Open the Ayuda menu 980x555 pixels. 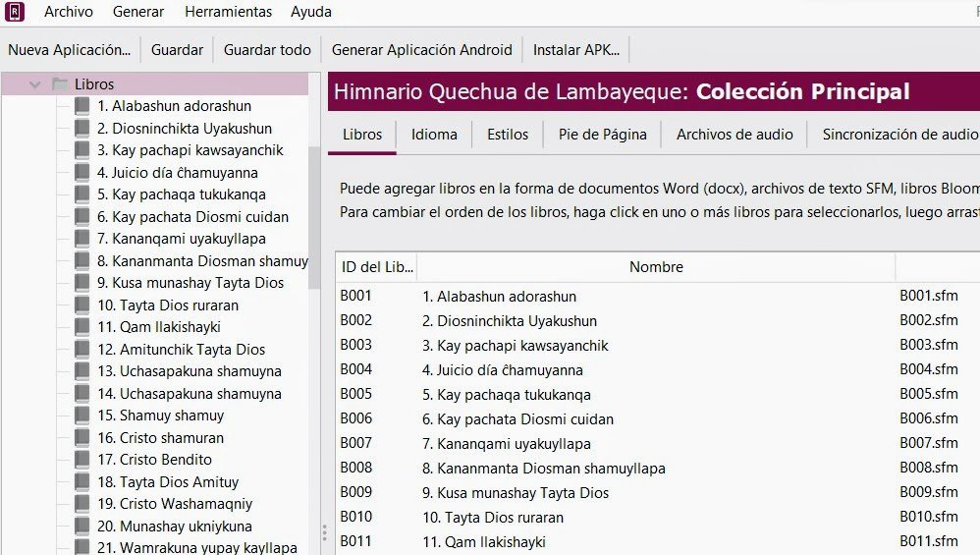310,12
